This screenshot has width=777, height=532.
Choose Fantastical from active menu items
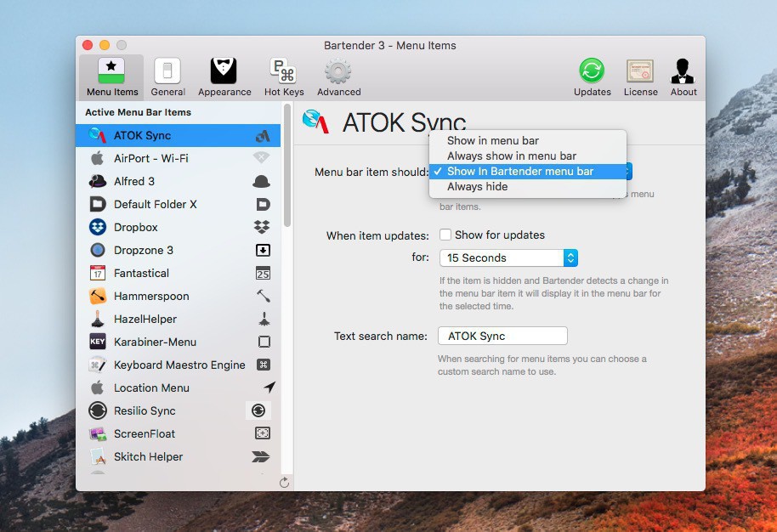[141, 273]
